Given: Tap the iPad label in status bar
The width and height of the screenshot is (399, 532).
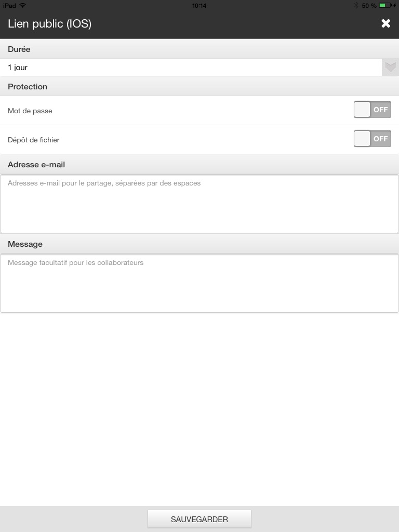Looking at the screenshot, I should pos(9,5).
